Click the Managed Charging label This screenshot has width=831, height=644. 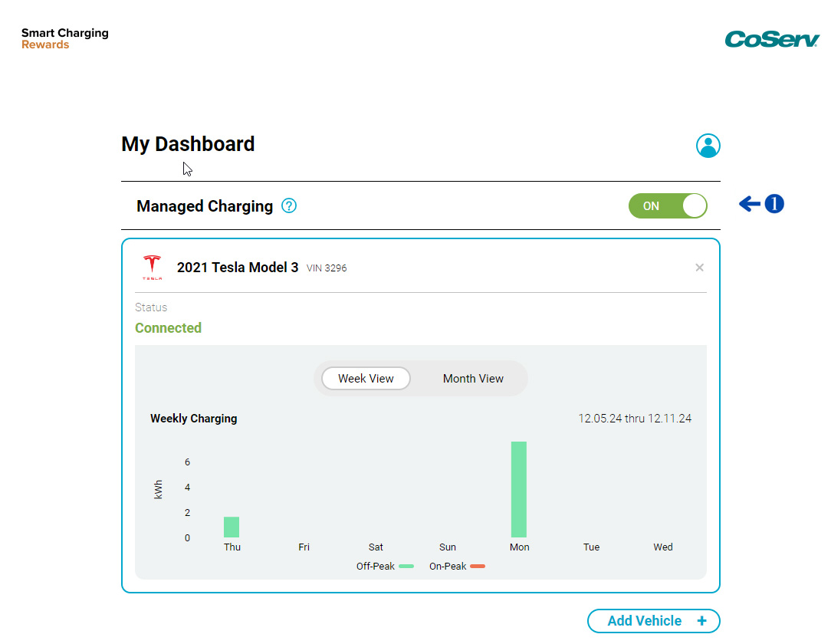point(205,205)
